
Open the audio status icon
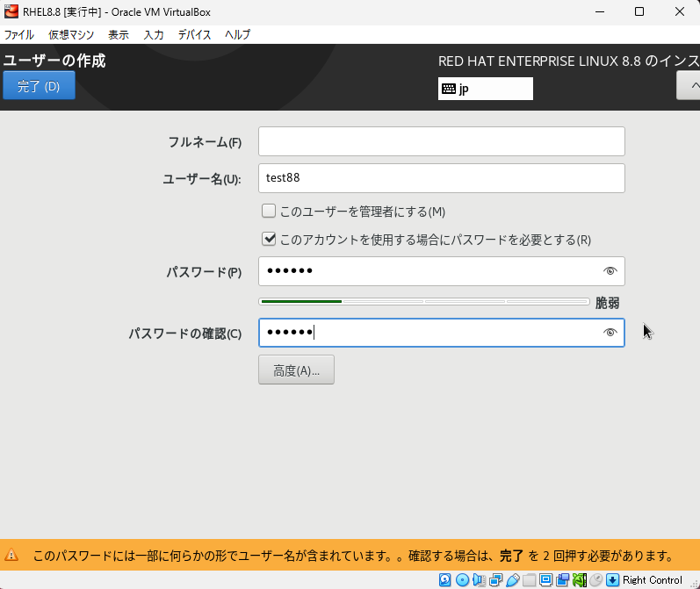point(479,579)
